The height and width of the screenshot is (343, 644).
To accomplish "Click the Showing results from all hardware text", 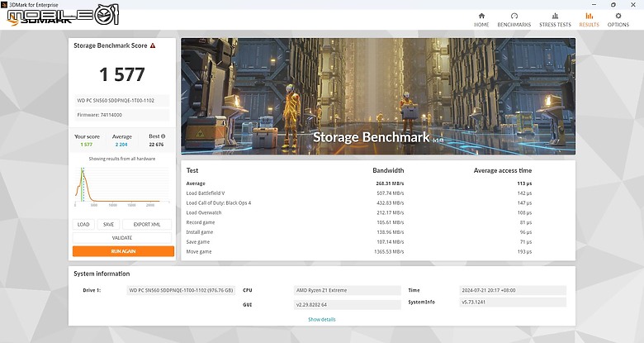I will [122, 159].
